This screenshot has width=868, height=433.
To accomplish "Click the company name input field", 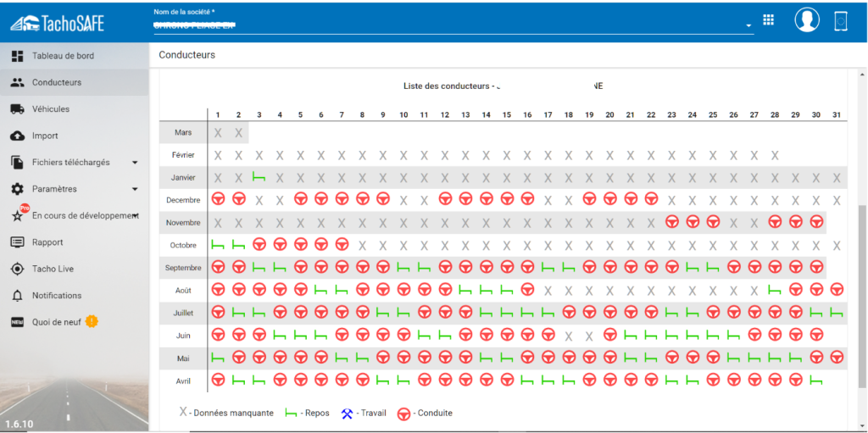I will [441, 25].
